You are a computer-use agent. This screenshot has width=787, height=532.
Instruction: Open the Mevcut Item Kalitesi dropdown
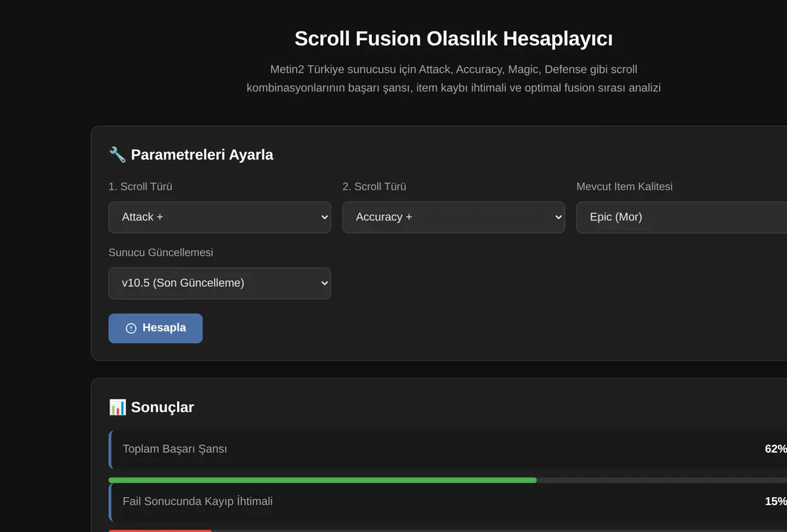(681, 217)
